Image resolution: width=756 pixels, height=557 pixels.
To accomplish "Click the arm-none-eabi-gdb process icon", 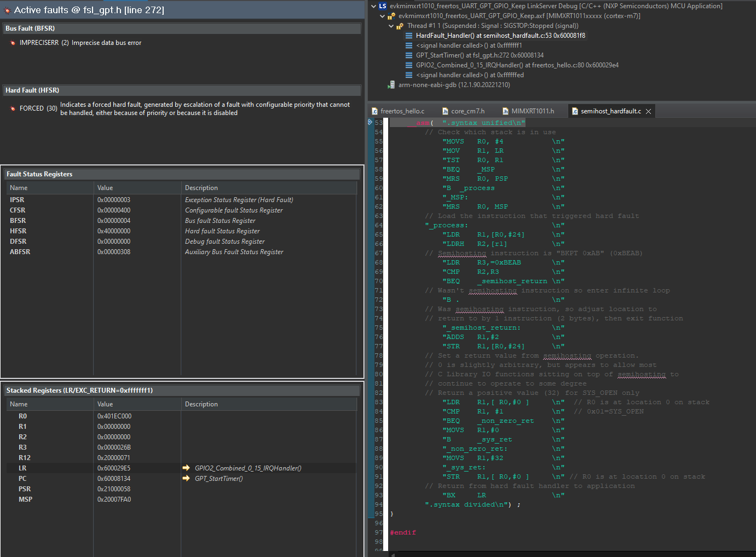I will [x=391, y=85].
